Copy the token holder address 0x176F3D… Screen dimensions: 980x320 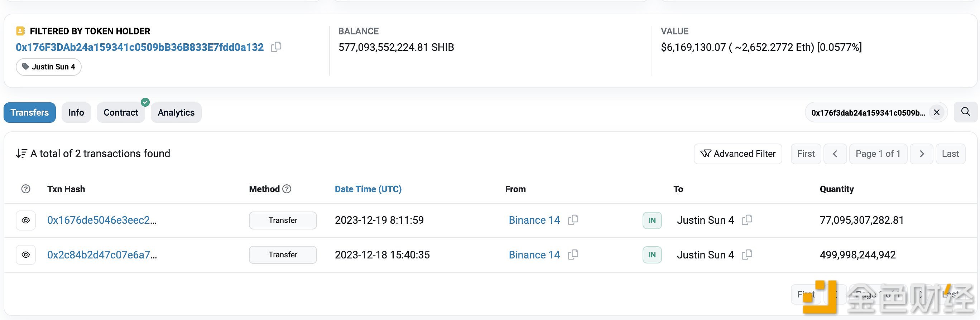(x=276, y=47)
